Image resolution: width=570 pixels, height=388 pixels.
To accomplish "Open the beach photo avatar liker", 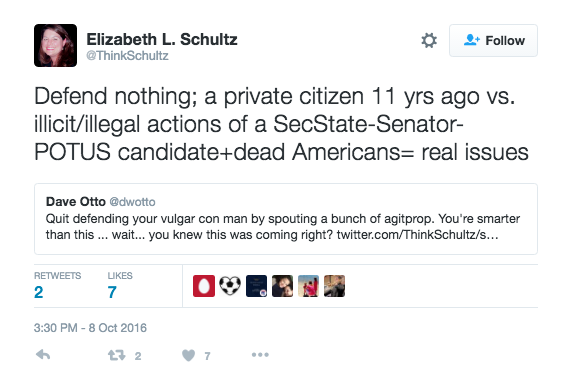I will pos(308,286).
